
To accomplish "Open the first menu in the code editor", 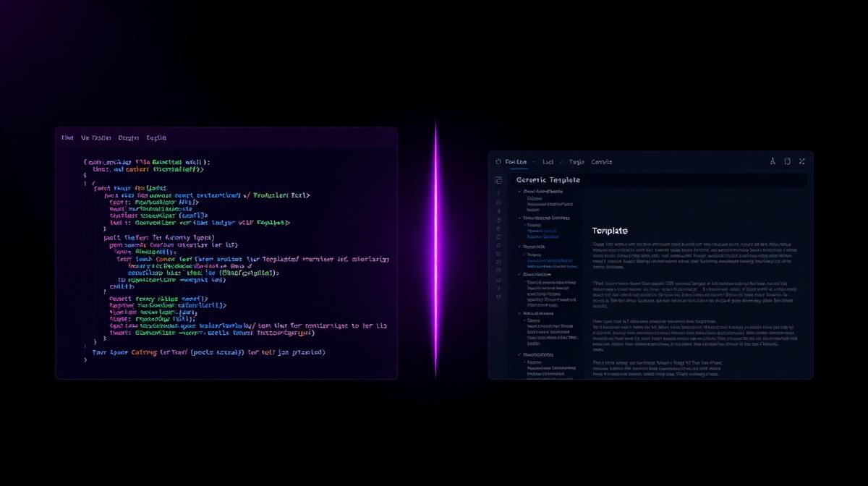I will pos(67,137).
